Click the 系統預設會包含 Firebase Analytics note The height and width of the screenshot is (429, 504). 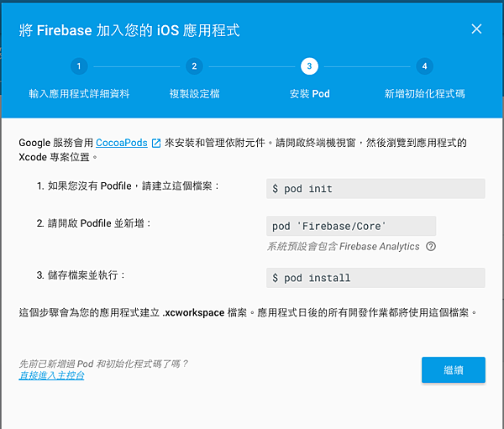[343, 247]
